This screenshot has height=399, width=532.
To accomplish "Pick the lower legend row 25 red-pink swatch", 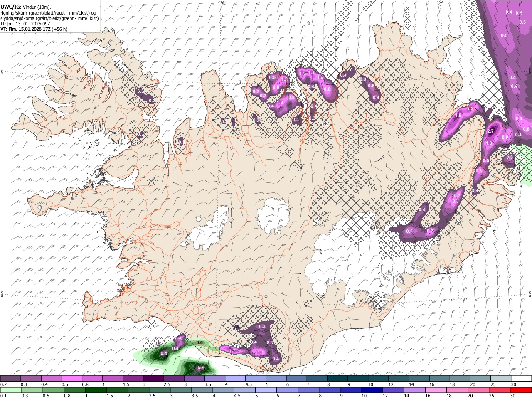I will click(500, 390).
